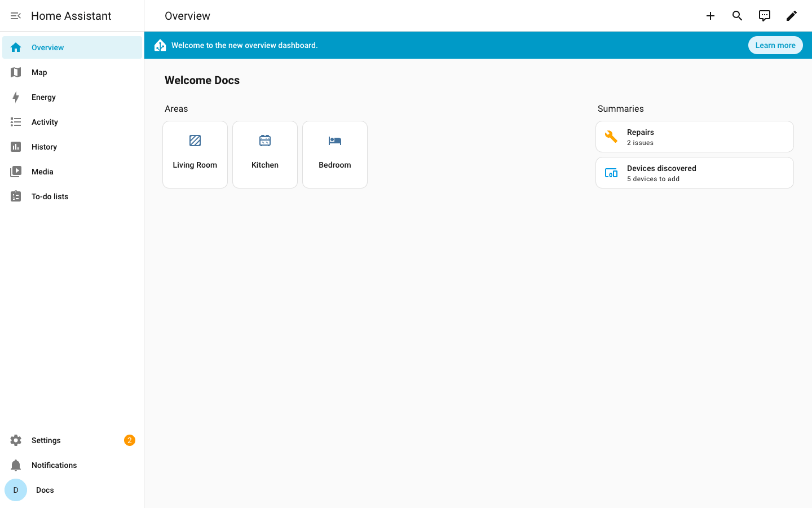
Task: Click the History chart icon
Action: (16, 147)
